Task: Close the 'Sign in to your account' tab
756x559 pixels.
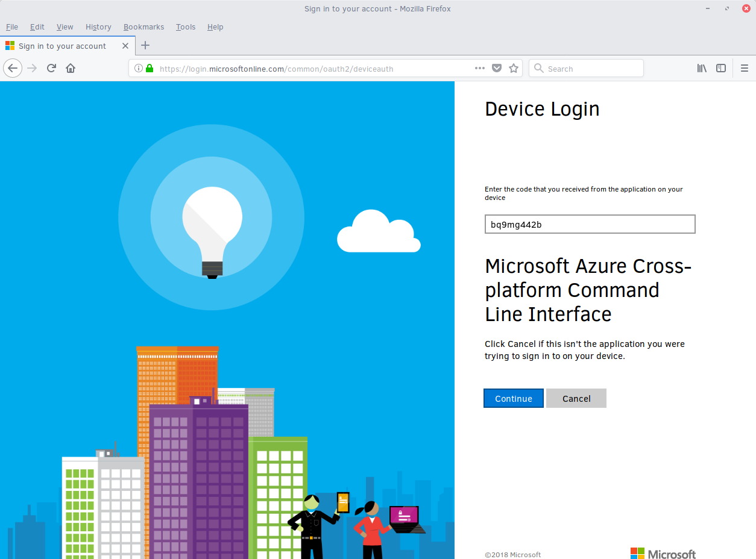Action: click(125, 46)
